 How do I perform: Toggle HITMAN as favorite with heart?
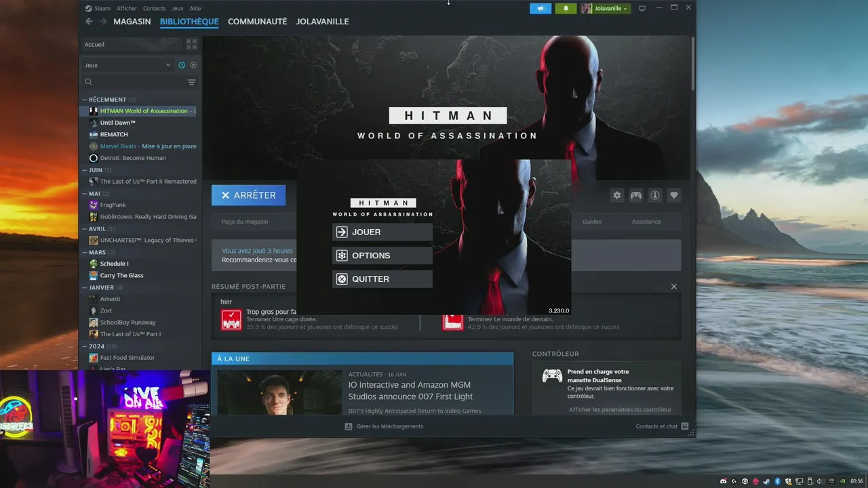pos(674,195)
